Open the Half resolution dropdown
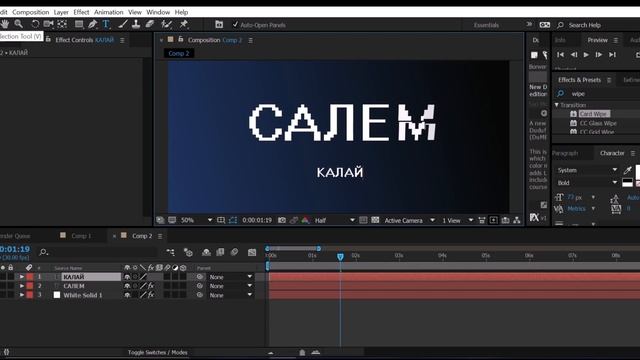The height and width of the screenshot is (360, 640). pos(334,220)
